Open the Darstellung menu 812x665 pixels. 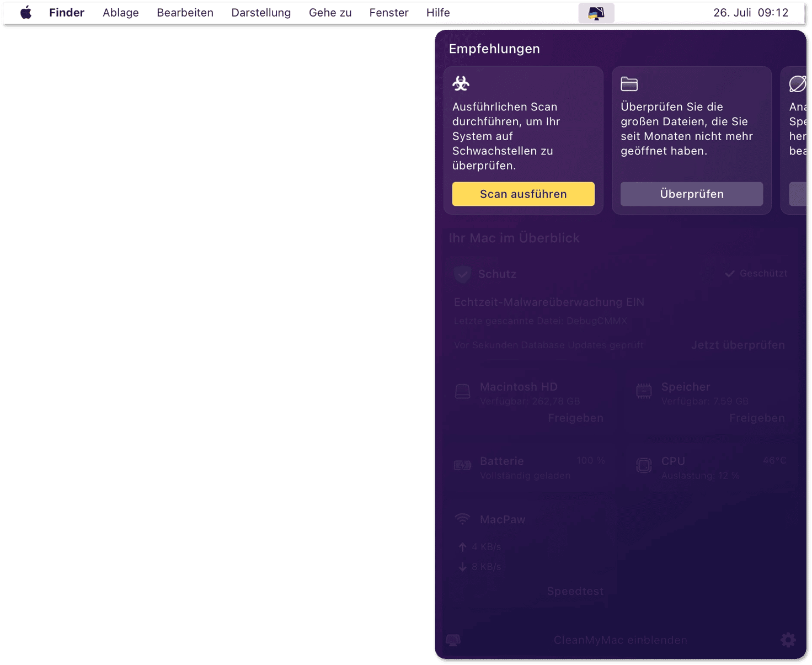(x=261, y=12)
